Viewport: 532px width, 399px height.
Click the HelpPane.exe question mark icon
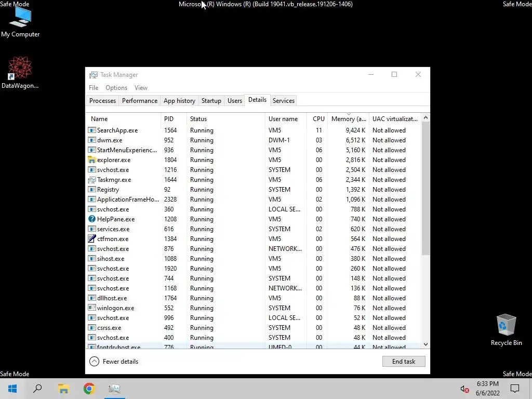click(x=91, y=219)
